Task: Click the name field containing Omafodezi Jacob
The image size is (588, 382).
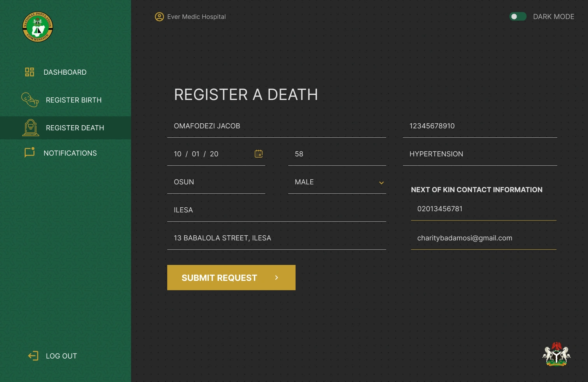Action: click(x=276, y=126)
